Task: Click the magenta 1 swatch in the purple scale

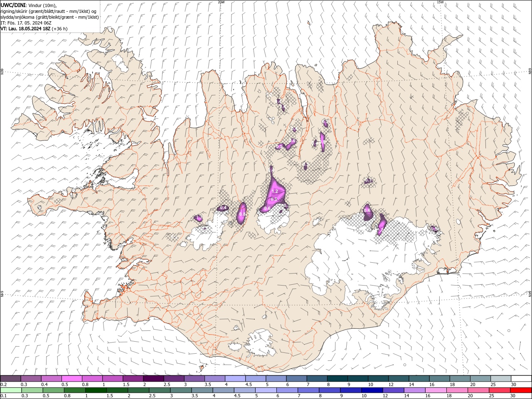Action: pos(112,379)
